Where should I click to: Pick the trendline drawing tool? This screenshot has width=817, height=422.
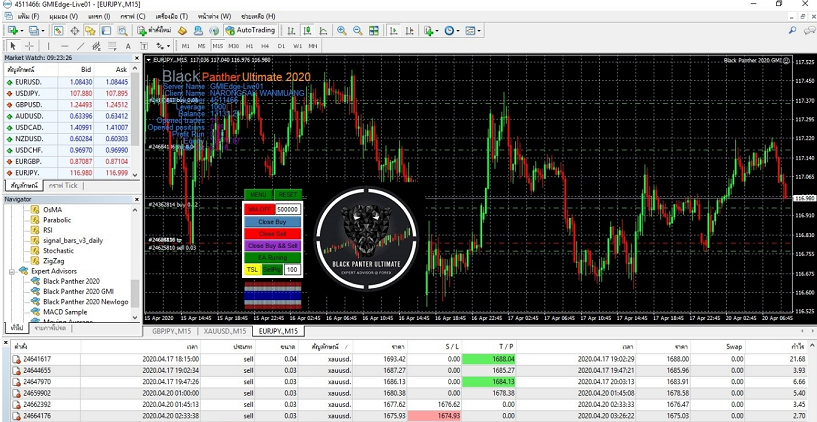82,46
